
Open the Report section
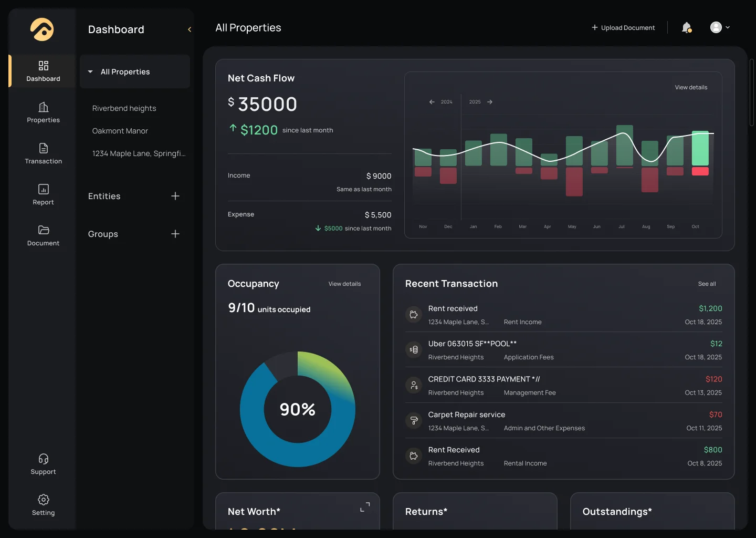click(x=43, y=194)
